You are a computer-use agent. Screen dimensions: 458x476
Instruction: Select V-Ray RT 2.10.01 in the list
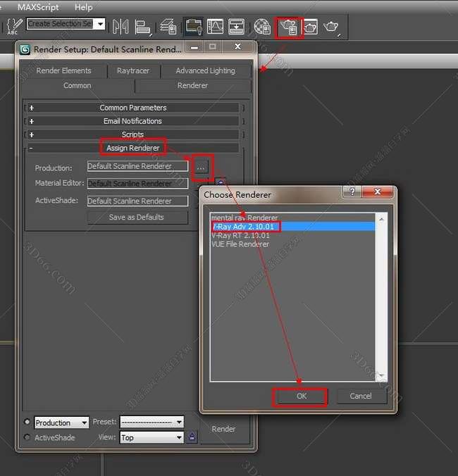pos(293,235)
